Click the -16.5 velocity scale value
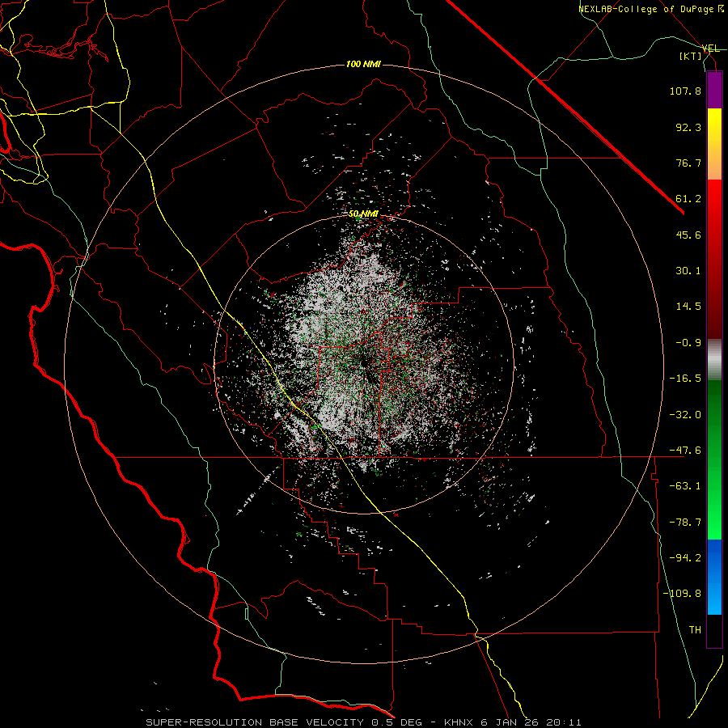This screenshot has height=728, width=728. point(685,379)
